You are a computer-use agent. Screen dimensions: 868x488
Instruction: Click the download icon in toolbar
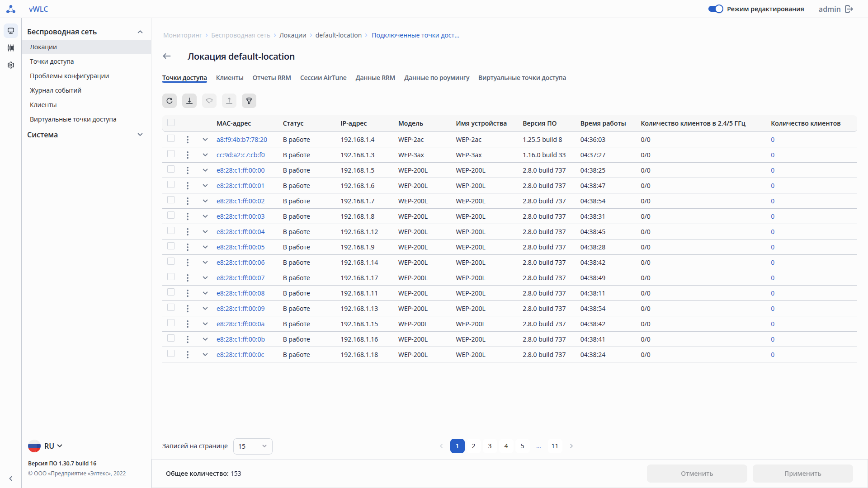tap(189, 101)
